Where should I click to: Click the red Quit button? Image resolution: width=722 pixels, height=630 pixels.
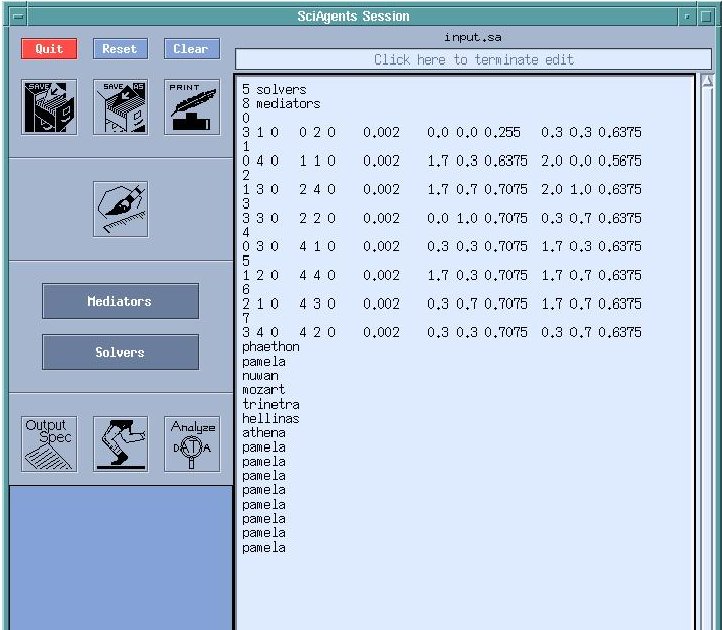49,49
